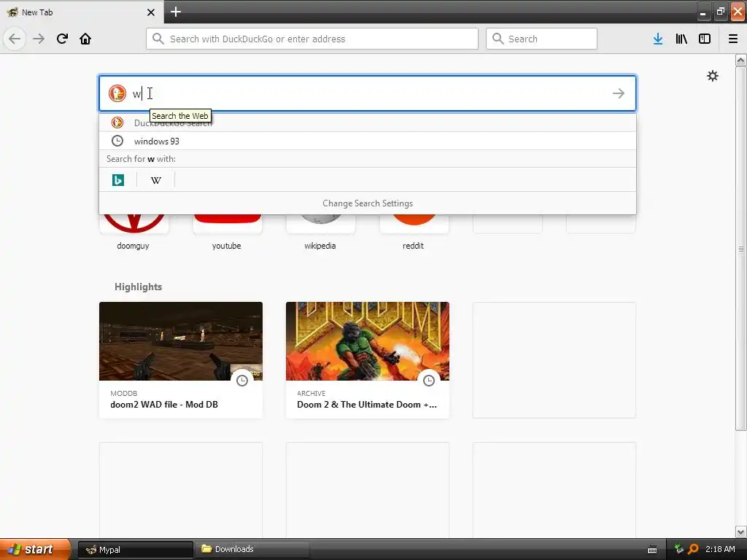Click the DuckDuckGo logo in search box
Image resolution: width=747 pixels, height=560 pixels.
tap(117, 93)
